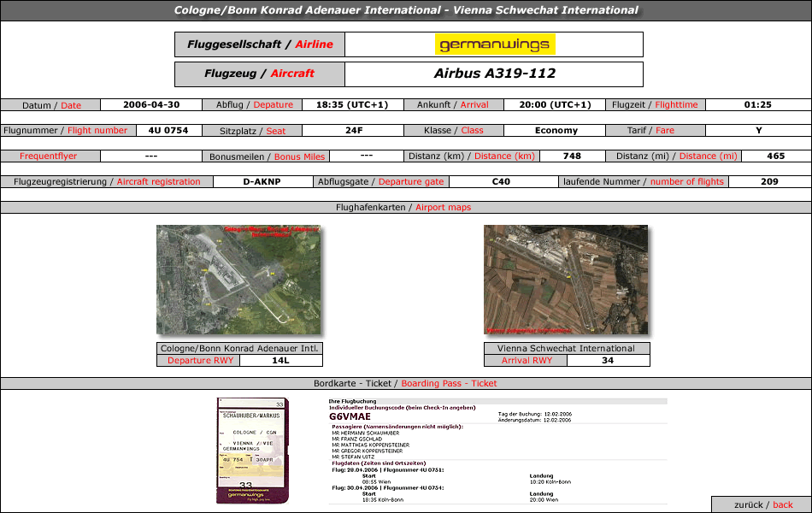Click the Airbus A319-112 aircraft text
The image size is (812, 513).
[x=495, y=74]
